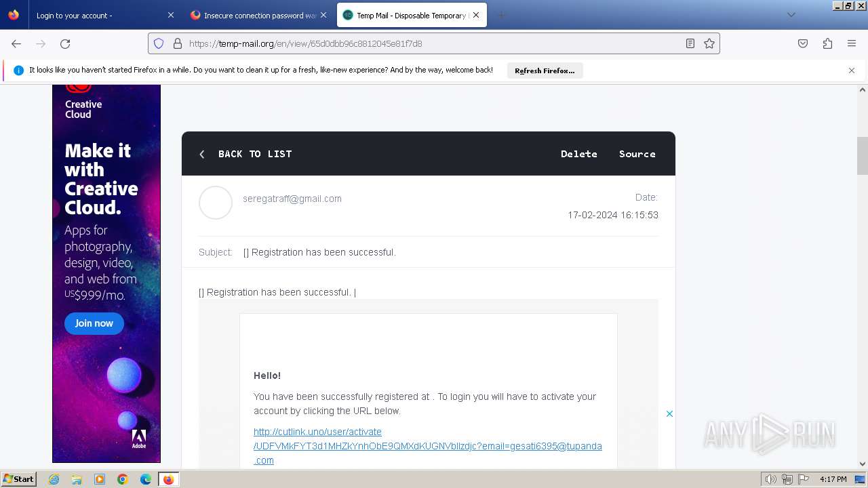Go back with the browser back arrow
Screen dimensions: 868x488
16,43
